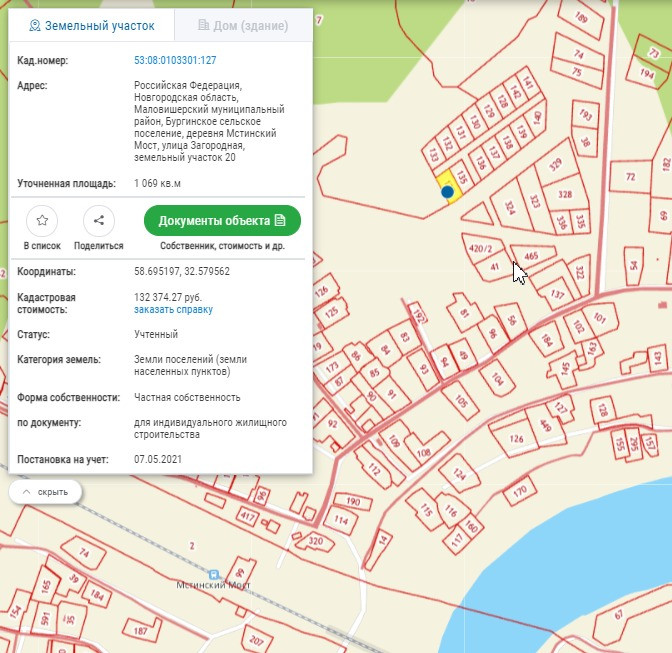Select parcel 420/2 on the map
The width and height of the screenshot is (672, 653).
[x=482, y=247]
